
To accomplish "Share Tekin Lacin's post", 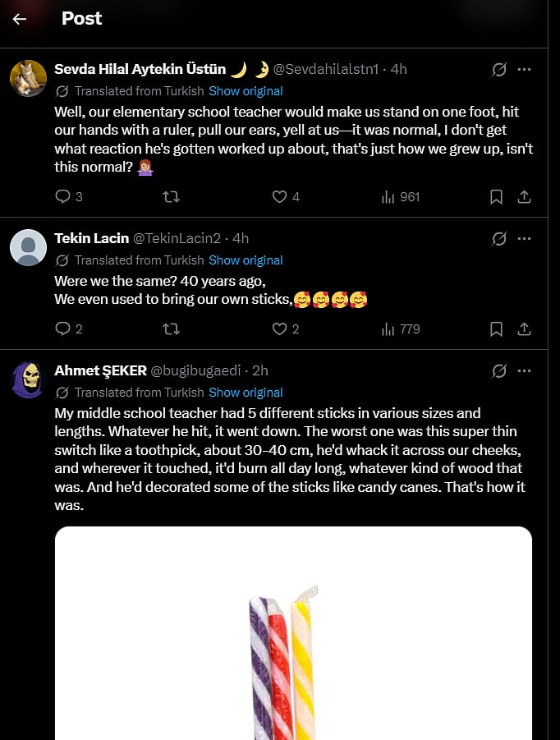I will [524, 329].
